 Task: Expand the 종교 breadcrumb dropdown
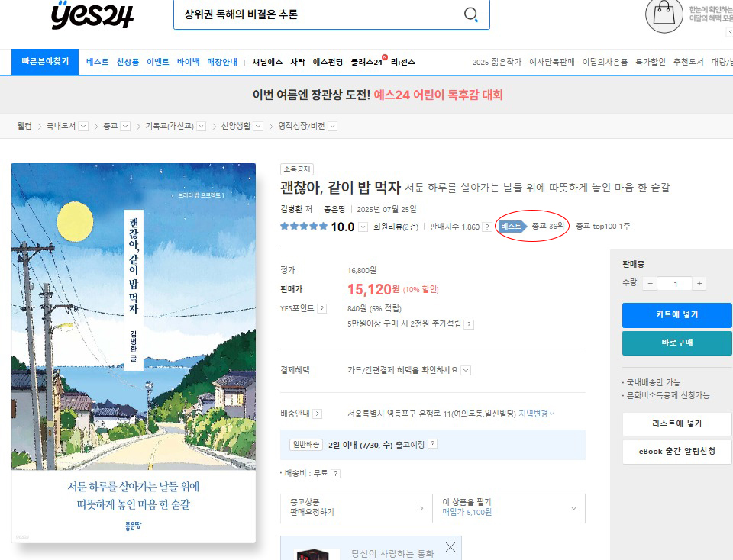tap(125, 126)
